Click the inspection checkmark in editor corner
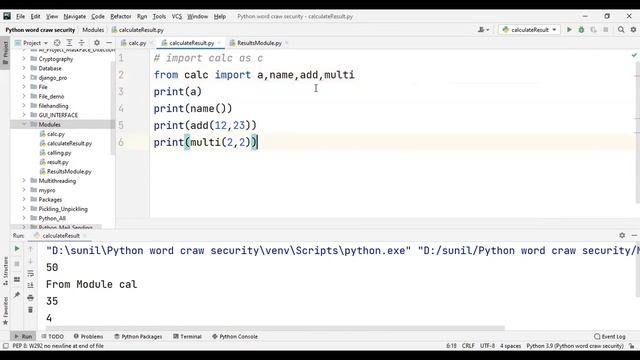640x360 pixels. (634, 55)
